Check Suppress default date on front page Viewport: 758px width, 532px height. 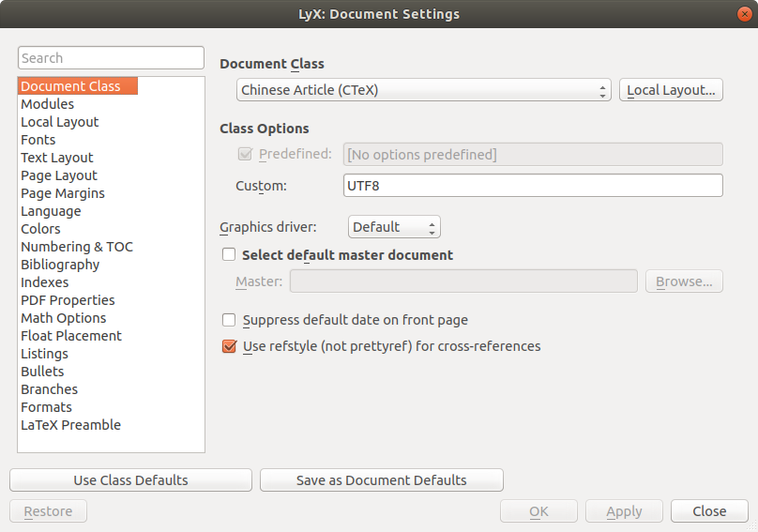pyautogui.click(x=229, y=320)
